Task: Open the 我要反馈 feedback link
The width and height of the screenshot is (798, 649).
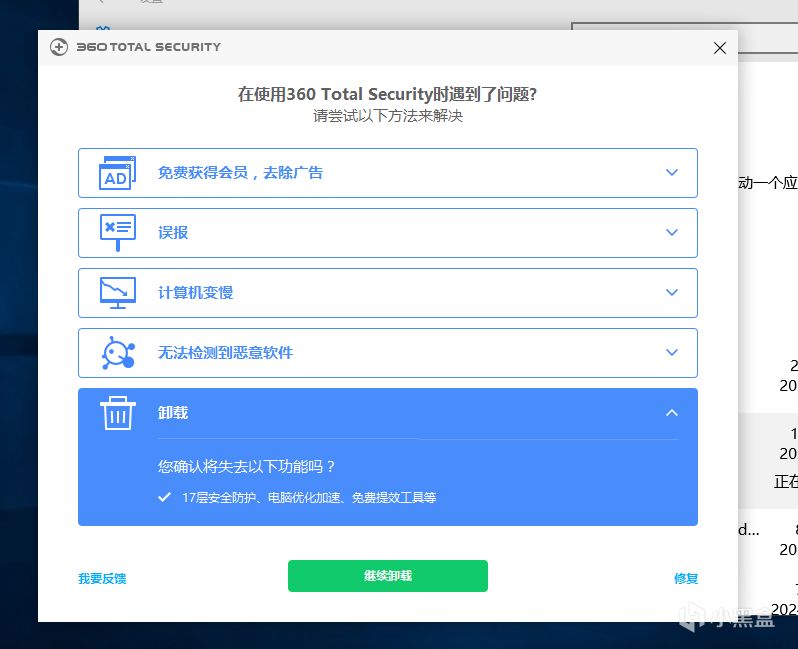Action: [102, 579]
